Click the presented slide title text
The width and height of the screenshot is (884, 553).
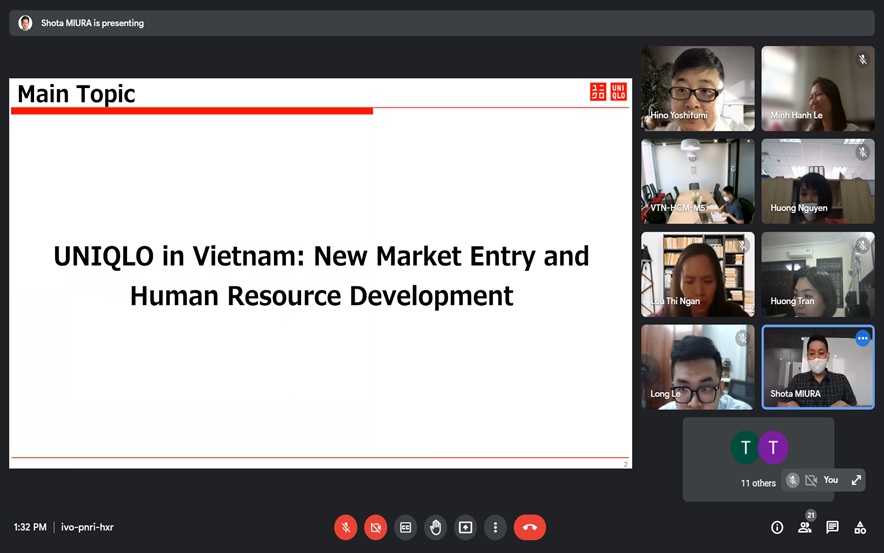(321, 276)
